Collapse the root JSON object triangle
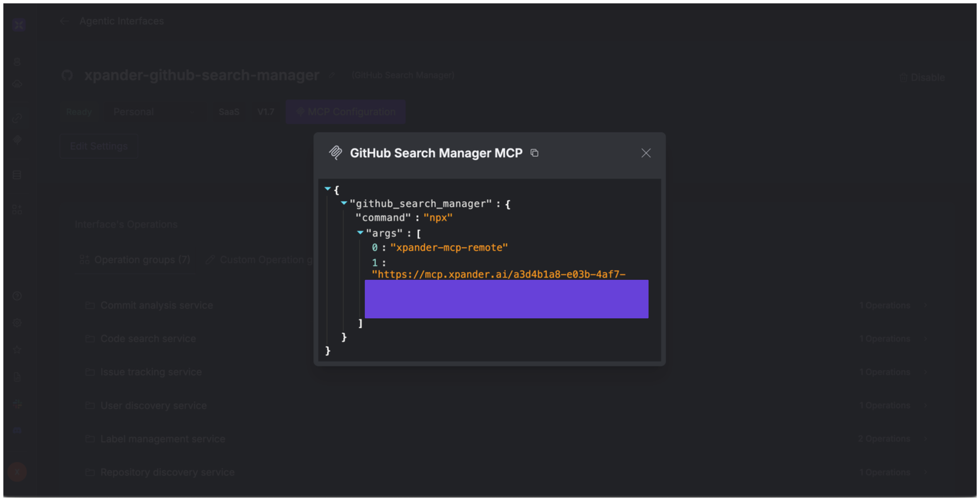This screenshot has width=980, height=501. click(328, 189)
